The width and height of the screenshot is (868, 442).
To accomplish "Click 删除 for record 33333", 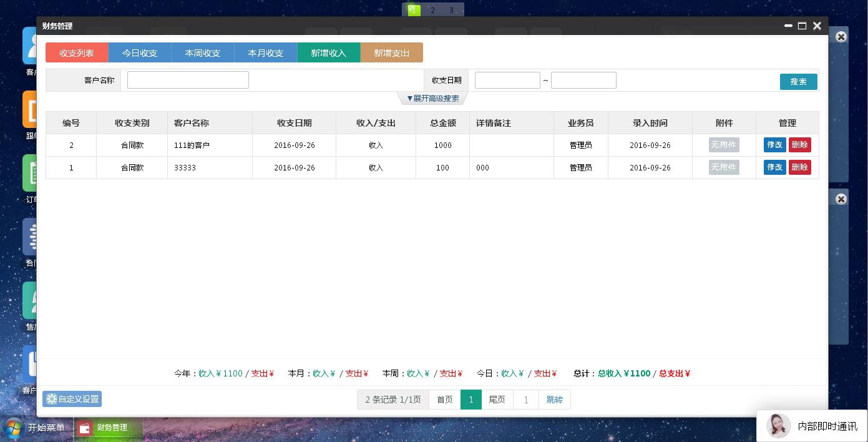I will (x=800, y=167).
